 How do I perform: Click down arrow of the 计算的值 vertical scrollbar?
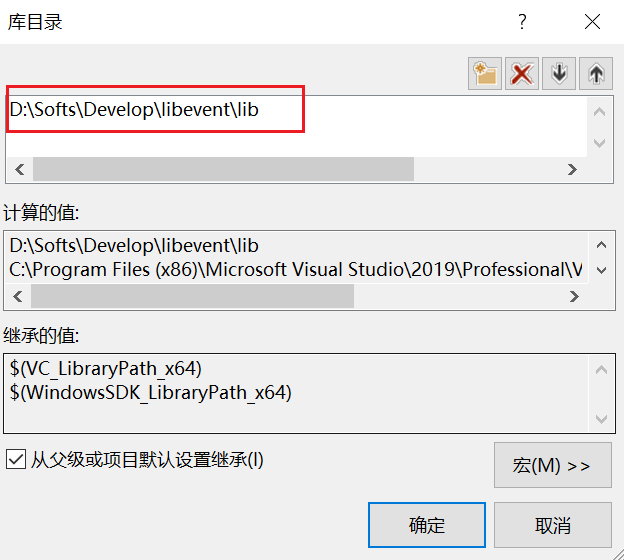pyautogui.click(x=601, y=270)
